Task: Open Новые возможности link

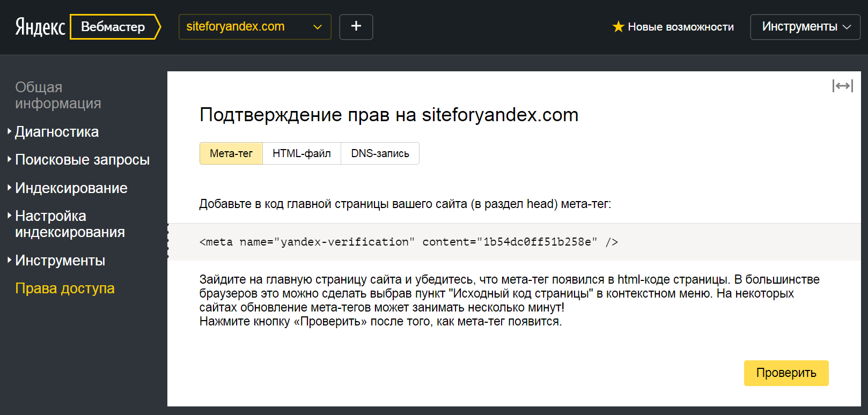Action: tap(681, 27)
